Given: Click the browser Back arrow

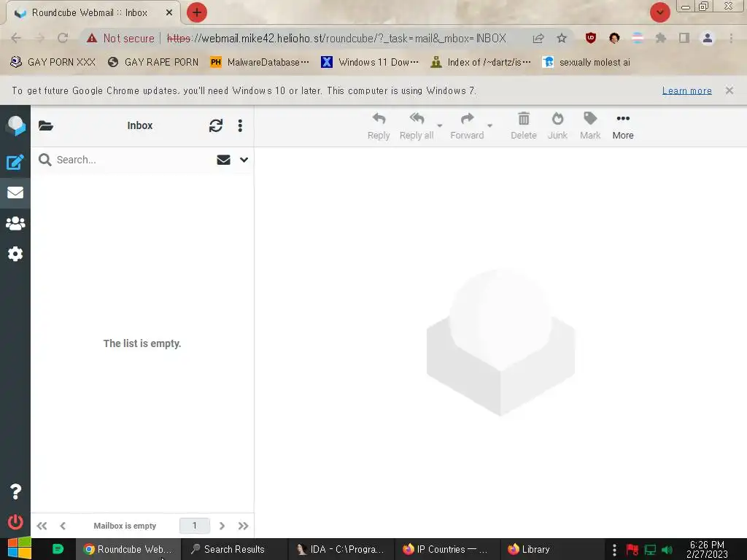Looking at the screenshot, I should (x=16, y=38).
